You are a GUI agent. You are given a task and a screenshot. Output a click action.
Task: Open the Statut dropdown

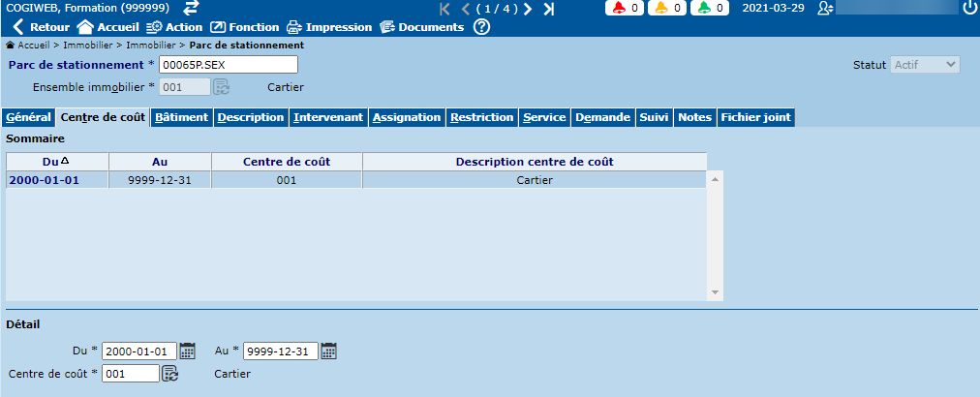925,65
